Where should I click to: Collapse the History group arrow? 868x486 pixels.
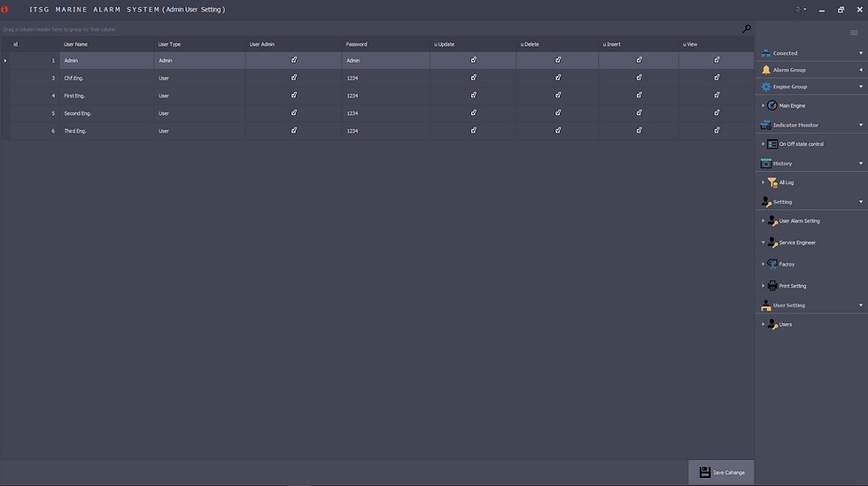pyautogui.click(x=861, y=163)
